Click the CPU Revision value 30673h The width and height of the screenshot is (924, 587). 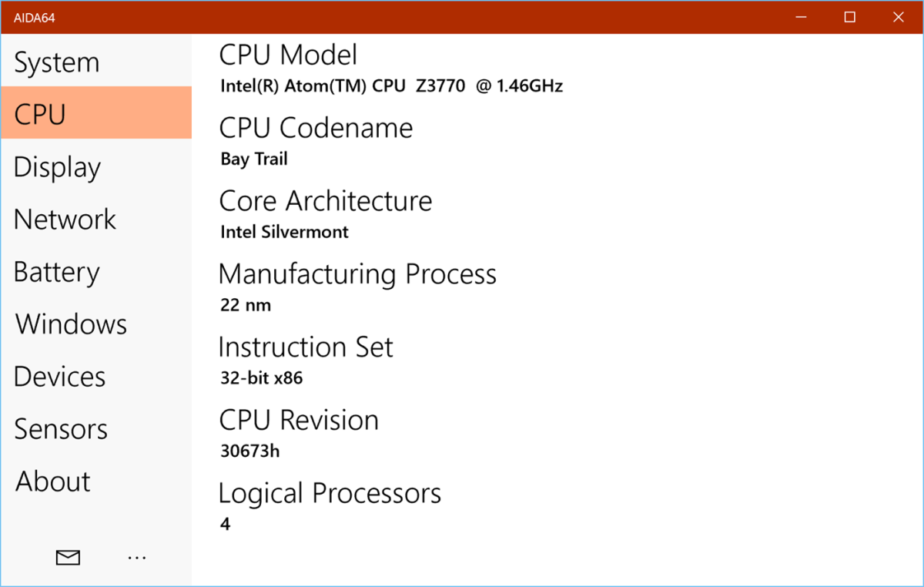point(250,451)
